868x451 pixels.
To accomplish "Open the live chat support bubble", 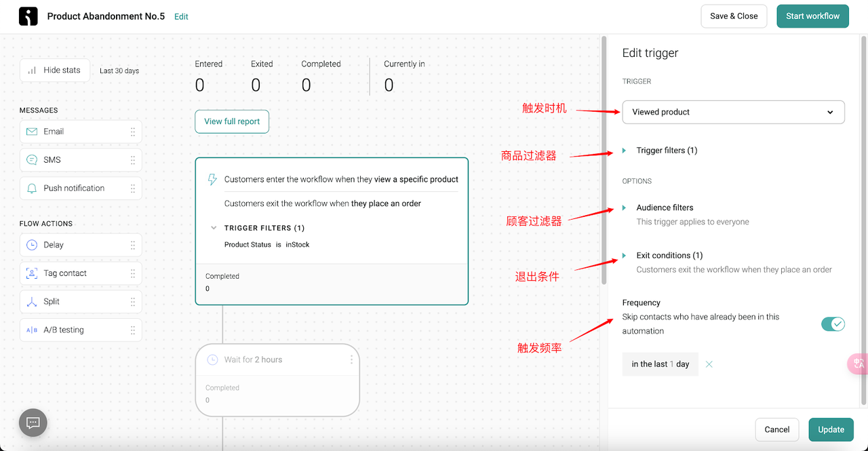I will point(33,423).
